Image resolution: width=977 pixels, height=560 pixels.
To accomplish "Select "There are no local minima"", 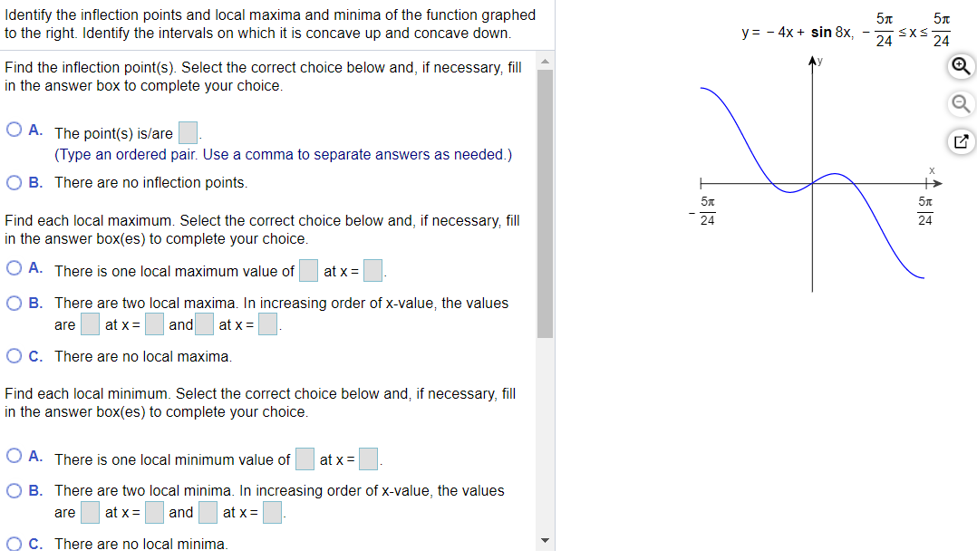I will click(x=14, y=543).
